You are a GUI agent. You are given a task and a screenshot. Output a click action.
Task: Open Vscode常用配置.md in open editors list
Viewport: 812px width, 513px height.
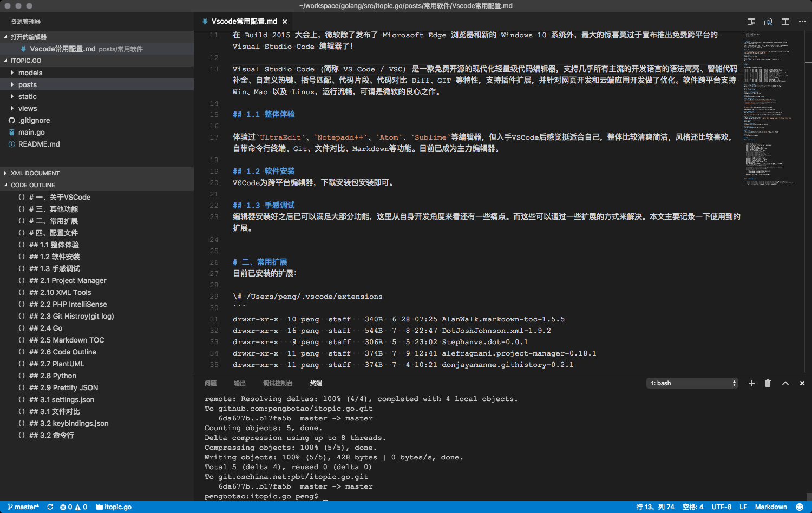click(96, 49)
